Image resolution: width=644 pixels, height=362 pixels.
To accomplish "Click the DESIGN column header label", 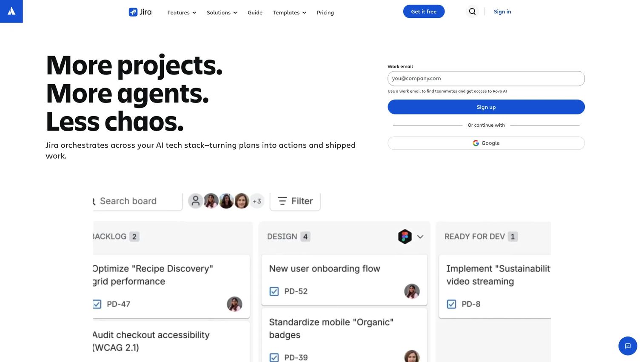I will click(x=282, y=237).
